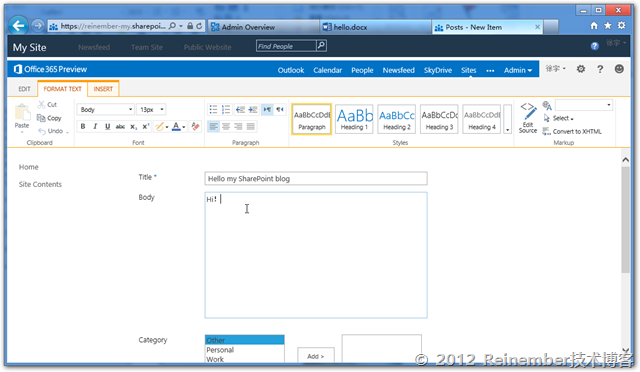Screen dimensions: 640x372
Task: Click the Office 365 question mark help
Action: [x=600, y=69]
